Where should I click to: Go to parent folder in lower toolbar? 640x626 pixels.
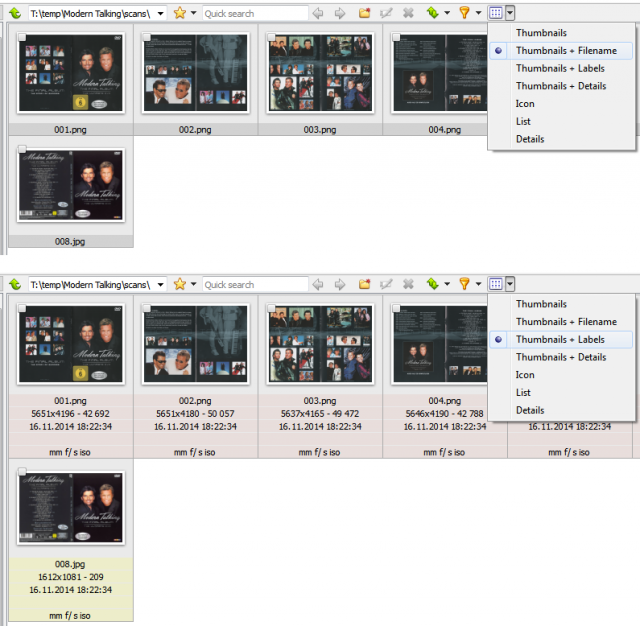(x=15, y=284)
